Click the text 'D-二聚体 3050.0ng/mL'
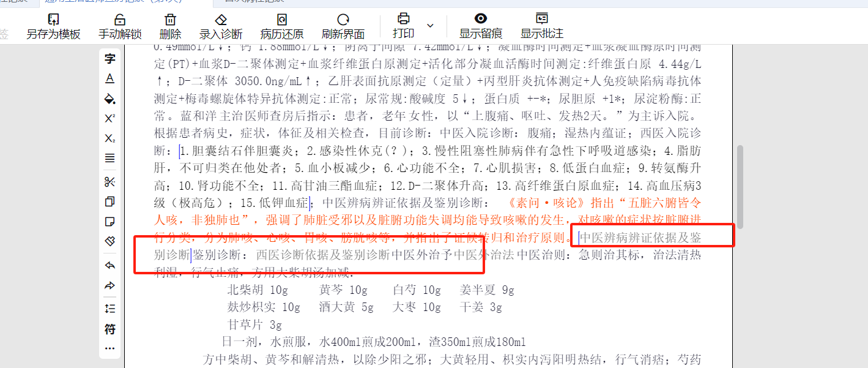The image size is (868, 368). point(241,80)
